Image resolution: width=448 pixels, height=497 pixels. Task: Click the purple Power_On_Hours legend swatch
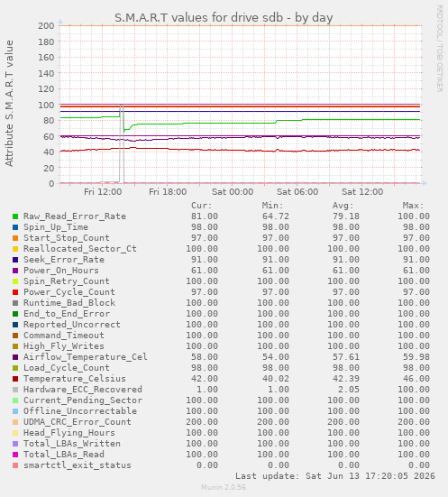pyautogui.click(x=15, y=271)
